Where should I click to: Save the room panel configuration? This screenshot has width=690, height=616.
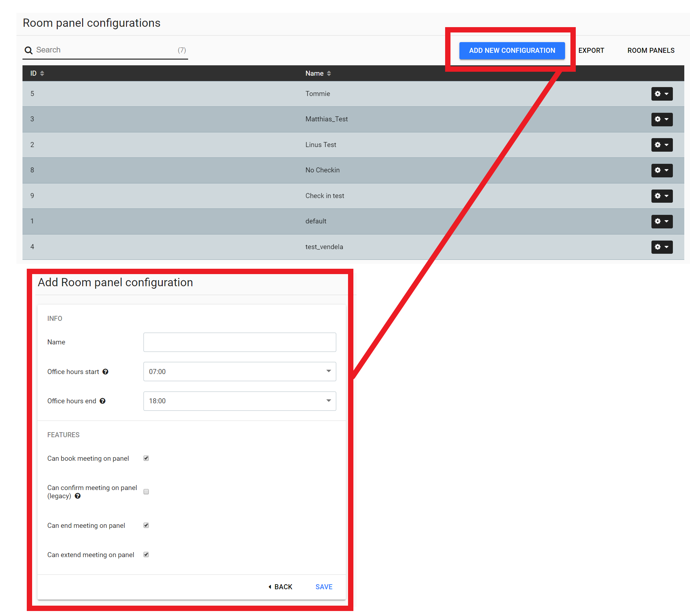tap(324, 587)
